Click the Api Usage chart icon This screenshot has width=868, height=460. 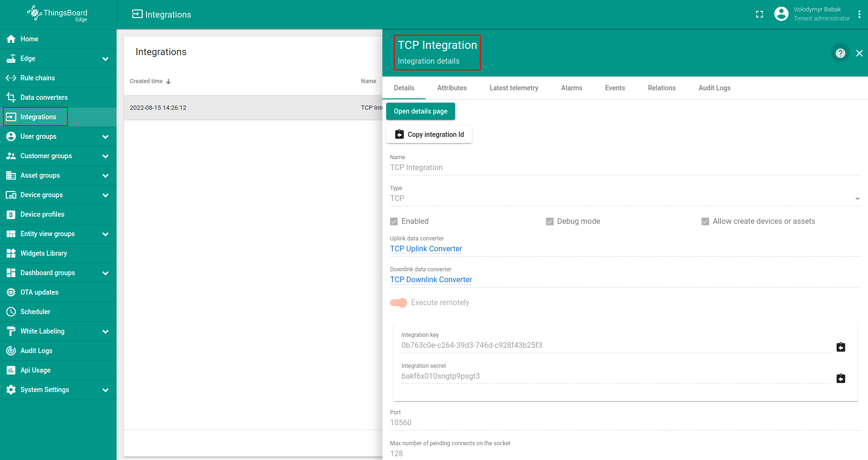coord(11,370)
